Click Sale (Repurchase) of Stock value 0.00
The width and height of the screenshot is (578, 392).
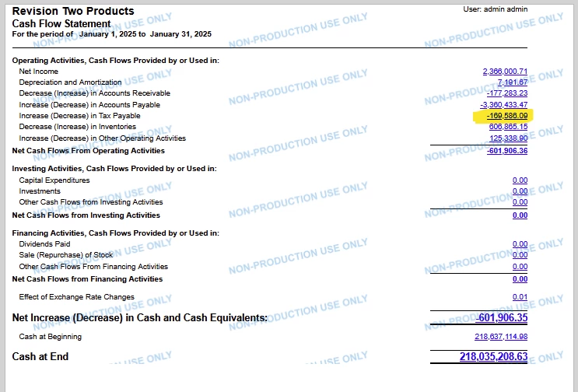520,254
